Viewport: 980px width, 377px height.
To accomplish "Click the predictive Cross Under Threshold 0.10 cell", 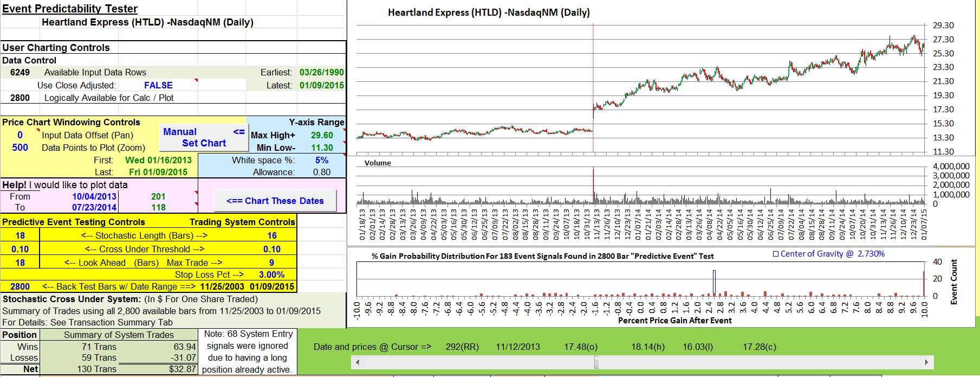I will click(x=20, y=249).
